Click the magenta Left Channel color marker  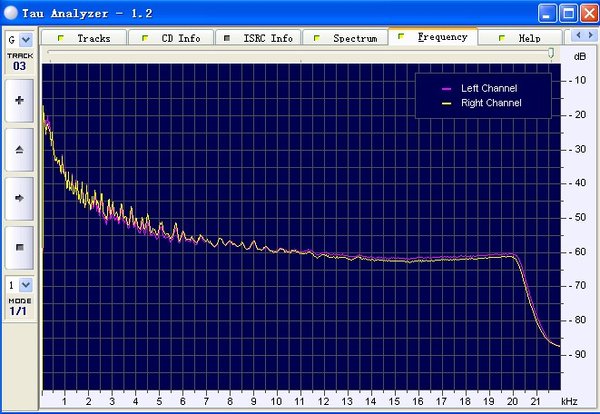447,89
